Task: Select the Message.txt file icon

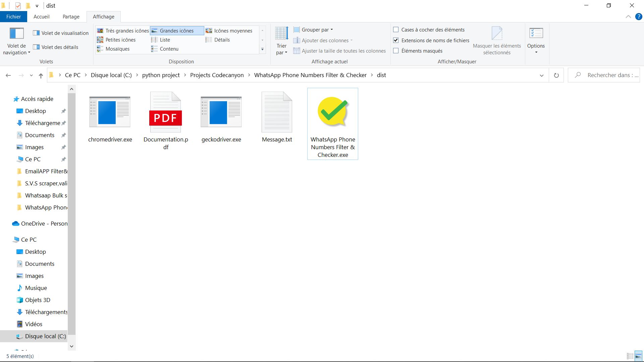Action: coord(277,112)
